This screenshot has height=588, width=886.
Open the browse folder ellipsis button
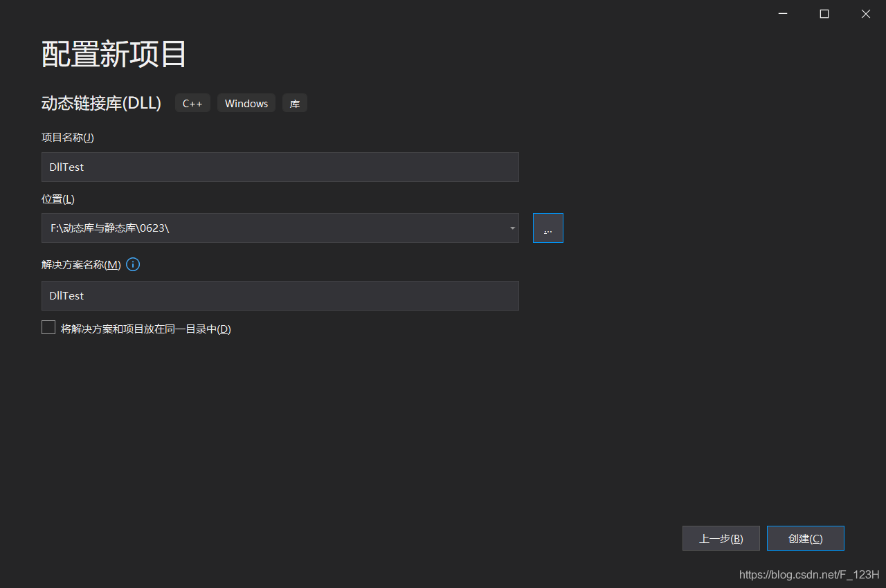548,228
